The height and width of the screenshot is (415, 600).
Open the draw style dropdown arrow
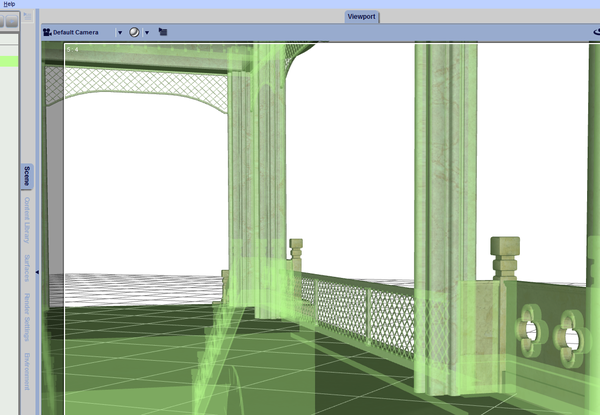coord(147,33)
